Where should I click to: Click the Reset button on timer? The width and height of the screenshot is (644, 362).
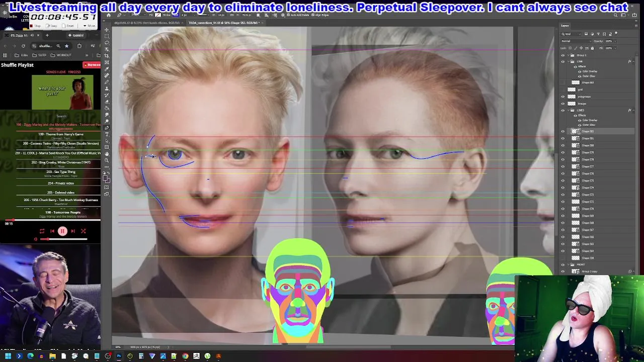[67, 26]
